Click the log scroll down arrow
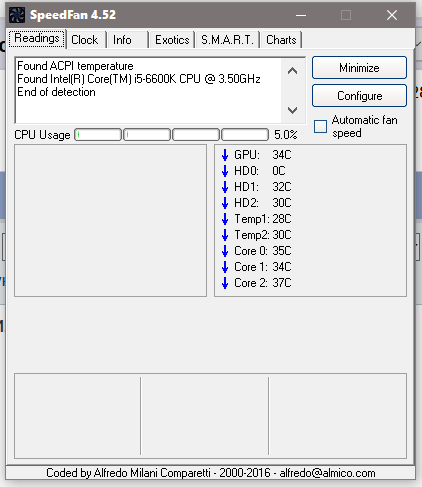Viewport: 422px width, 487px height. point(292,110)
